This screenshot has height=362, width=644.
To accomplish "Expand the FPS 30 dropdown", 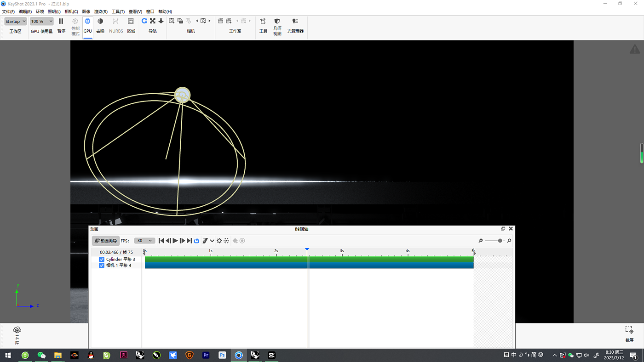I will coord(144,241).
